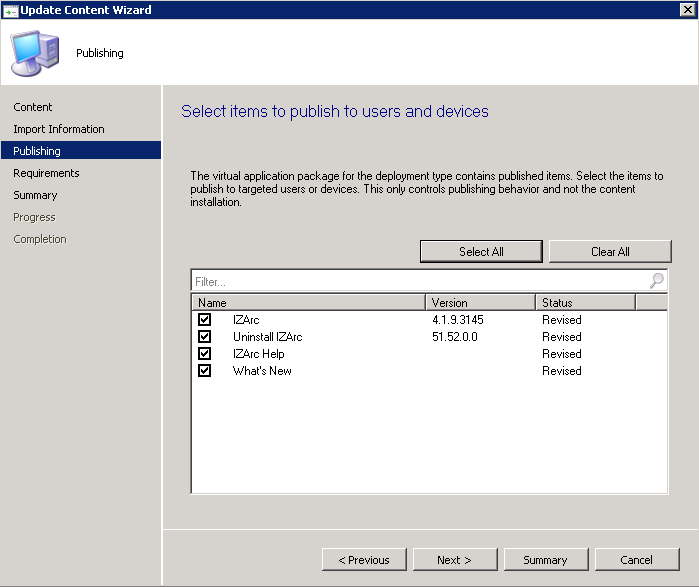Sort list by the Version column header

click(x=481, y=303)
